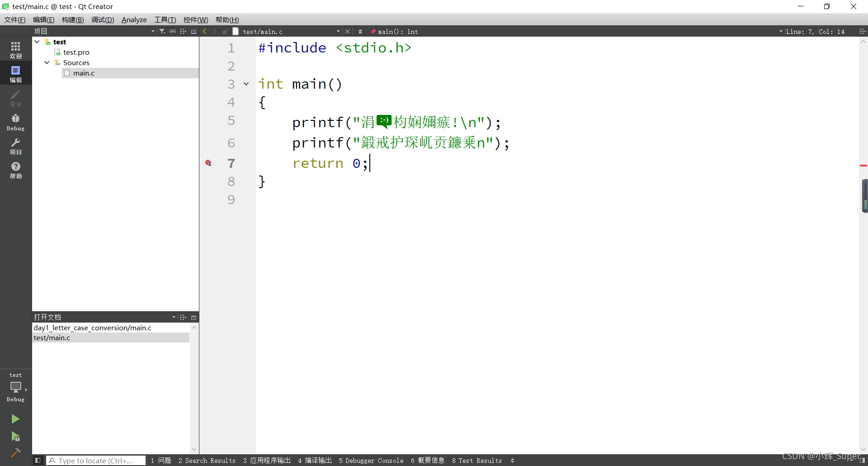Open the 构建(B) menu
Screen dimensions: 868x466
click(73, 19)
